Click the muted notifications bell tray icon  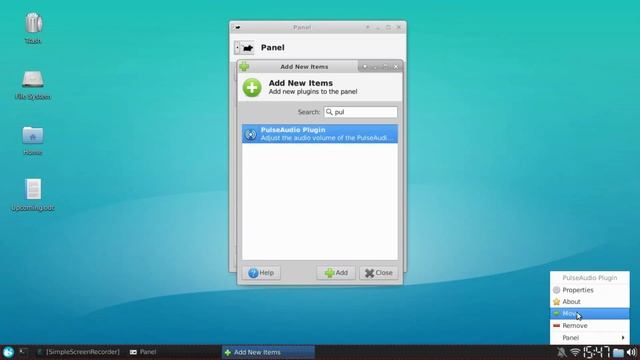pyautogui.click(x=562, y=352)
